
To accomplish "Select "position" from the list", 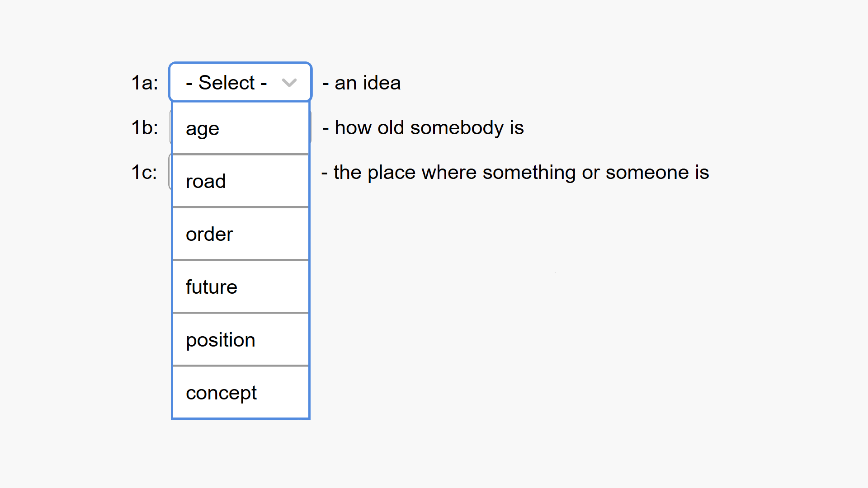I will pyautogui.click(x=240, y=340).
